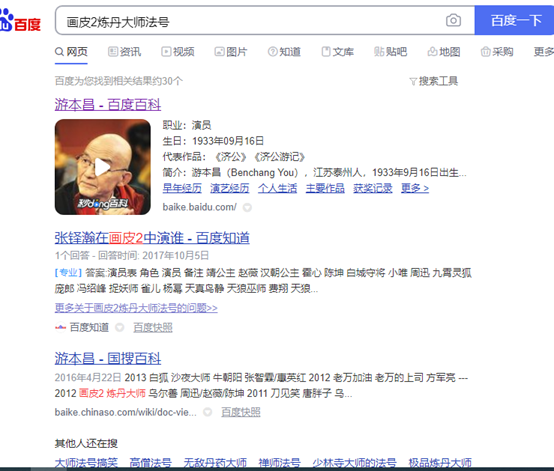Open 百度快照 for the 百度知道 result
554x471 pixels.
[153, 328]
